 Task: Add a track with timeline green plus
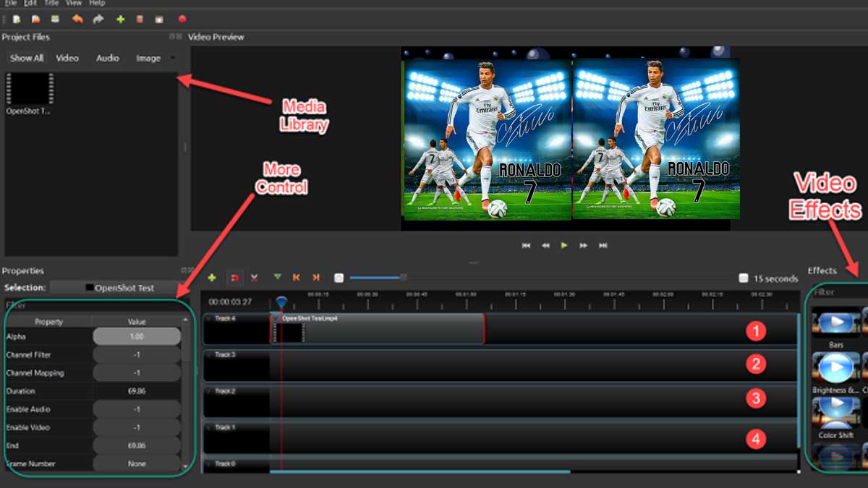coord(212,278)
